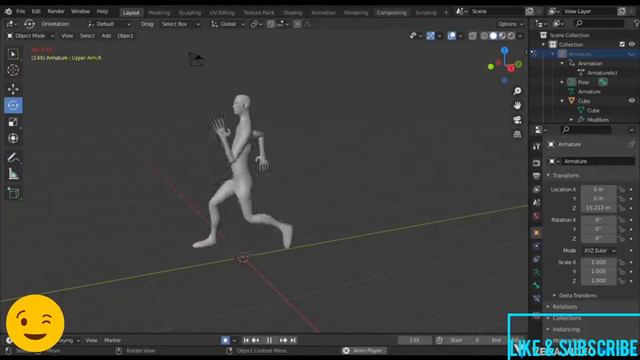
Task: Click the outliner search field
Action: coord(598,24)
